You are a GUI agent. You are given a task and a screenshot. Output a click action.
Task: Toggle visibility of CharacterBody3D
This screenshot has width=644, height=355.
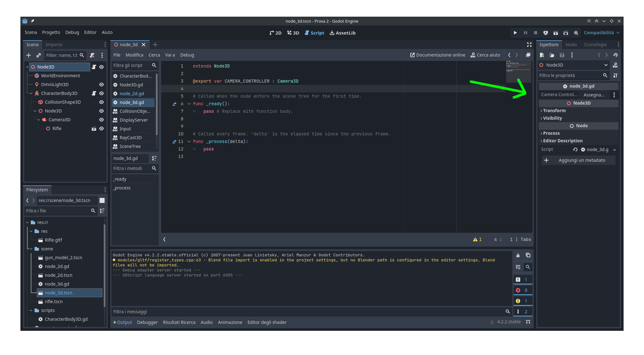point(101,93)
